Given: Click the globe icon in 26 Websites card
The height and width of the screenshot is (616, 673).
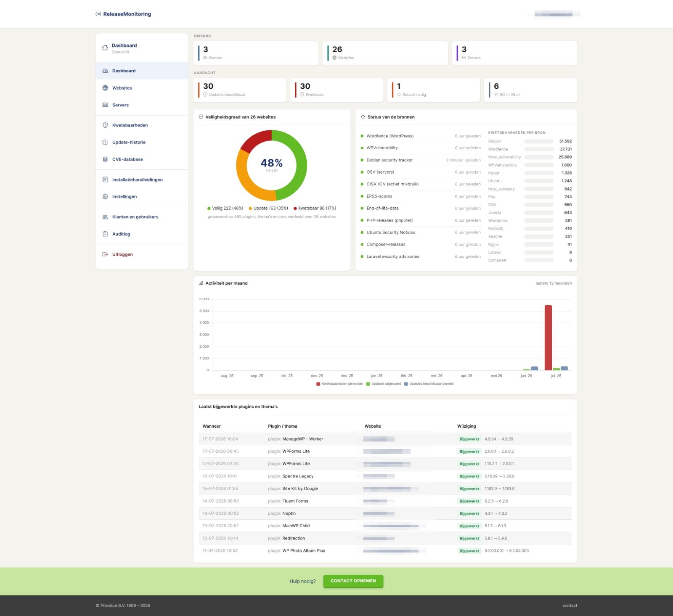Looking at the screenshot, I should (x=334, y=58).
